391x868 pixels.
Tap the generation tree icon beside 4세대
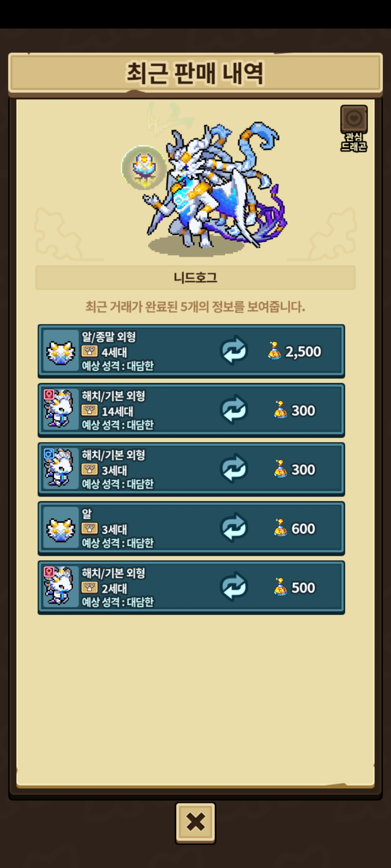coord(89,352)
